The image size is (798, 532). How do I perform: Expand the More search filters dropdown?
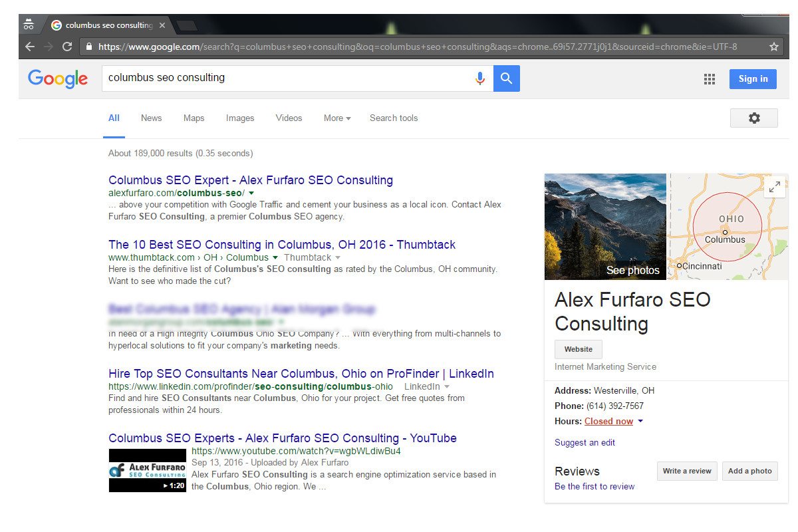337,118
